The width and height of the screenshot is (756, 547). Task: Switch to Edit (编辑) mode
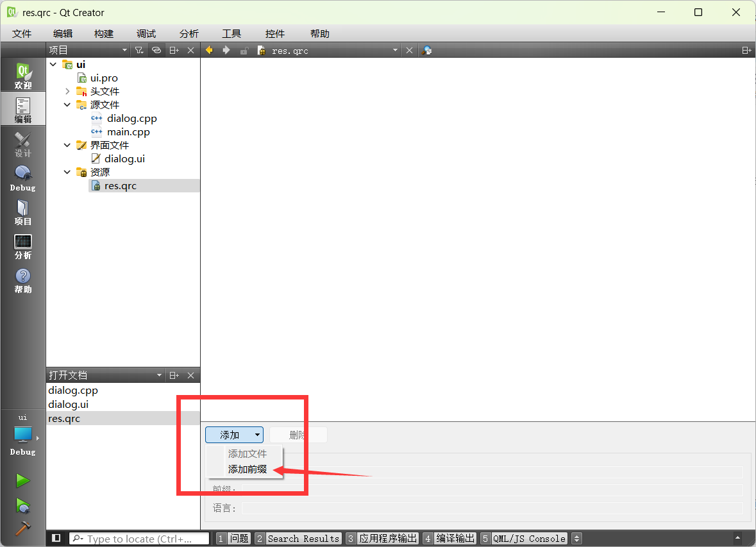pos(22,110)
